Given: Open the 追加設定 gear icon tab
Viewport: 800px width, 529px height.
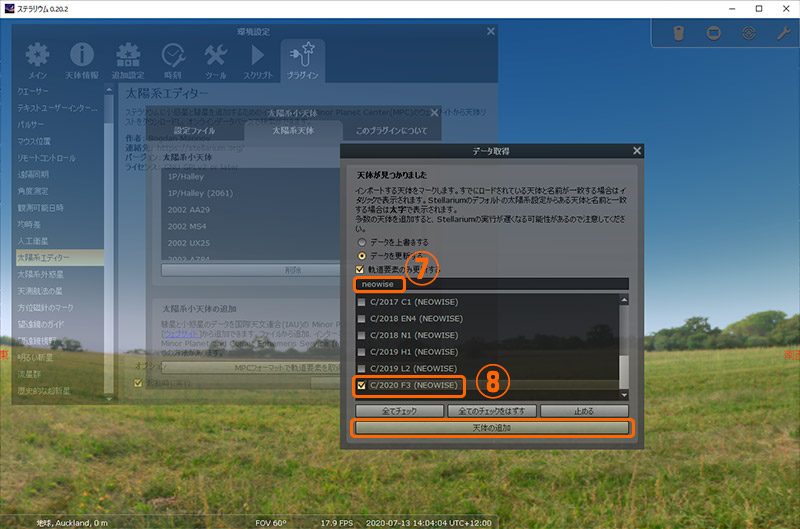Looking at the screenshot, I should tap(128, 61).
